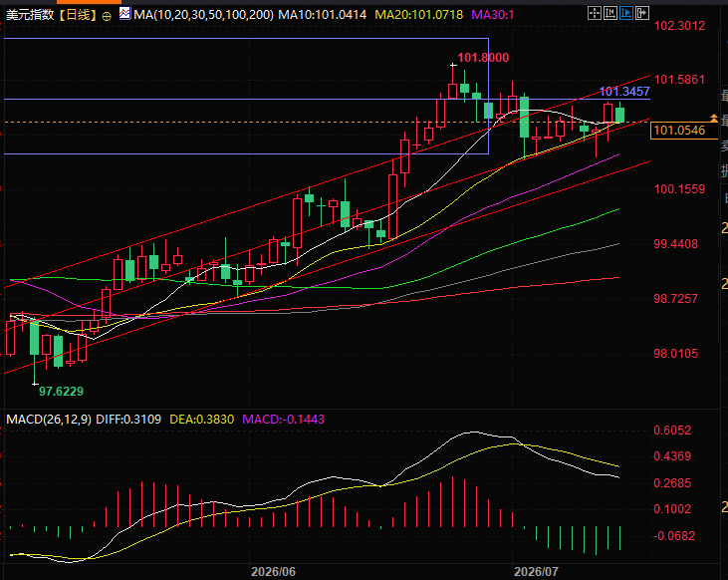The width and height of the screenshot is (728, 580).
Task: Click the orange circle icon beside 日线
Action: click(x=107, y=16)
